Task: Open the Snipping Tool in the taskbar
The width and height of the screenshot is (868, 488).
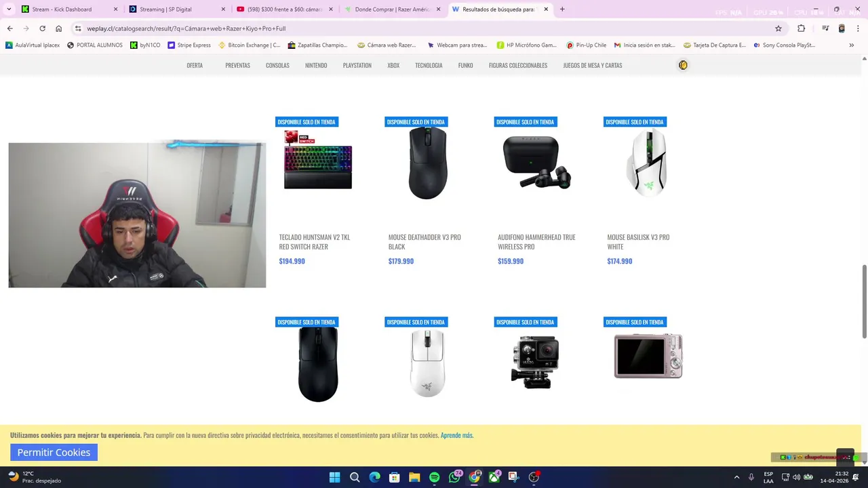Action: [513, 477]
